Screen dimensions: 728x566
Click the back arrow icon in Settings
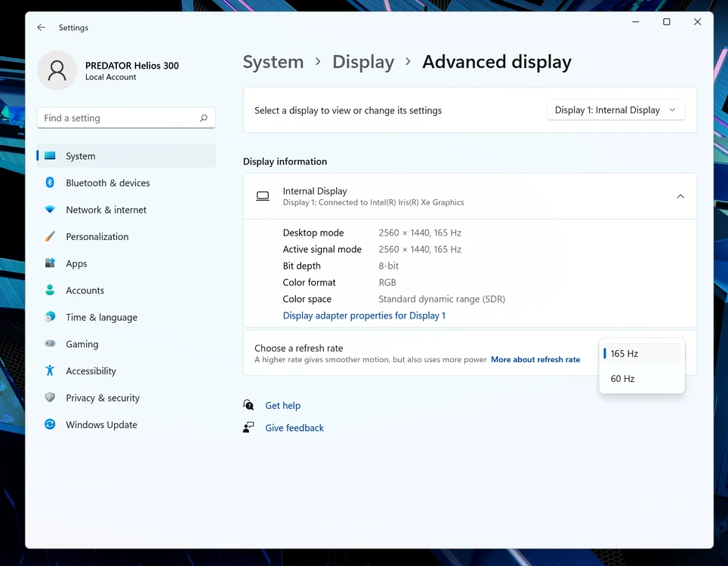tap(42, 27)
